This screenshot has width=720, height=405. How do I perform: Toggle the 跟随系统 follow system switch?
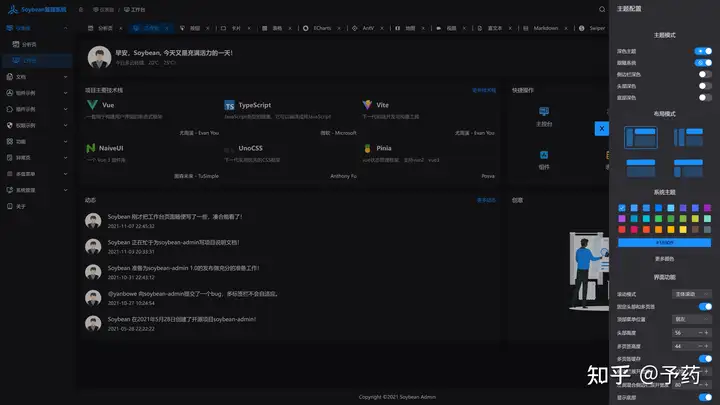pos(703,62)
